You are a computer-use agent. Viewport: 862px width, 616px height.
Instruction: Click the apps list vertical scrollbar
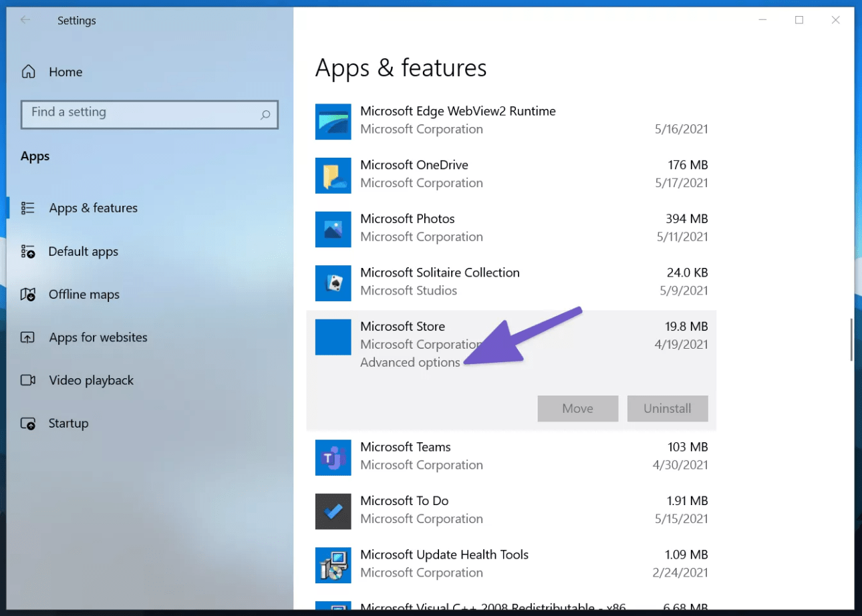(x=851, y=339)
